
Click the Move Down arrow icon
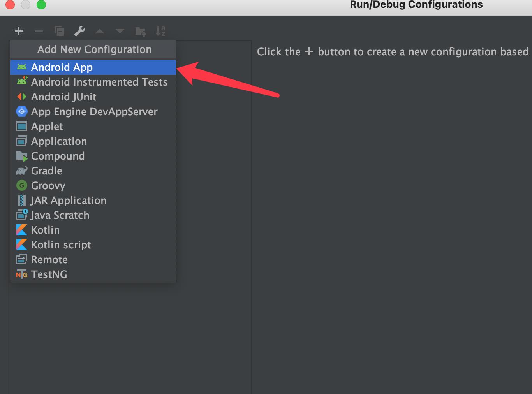(x=120, y=31)
